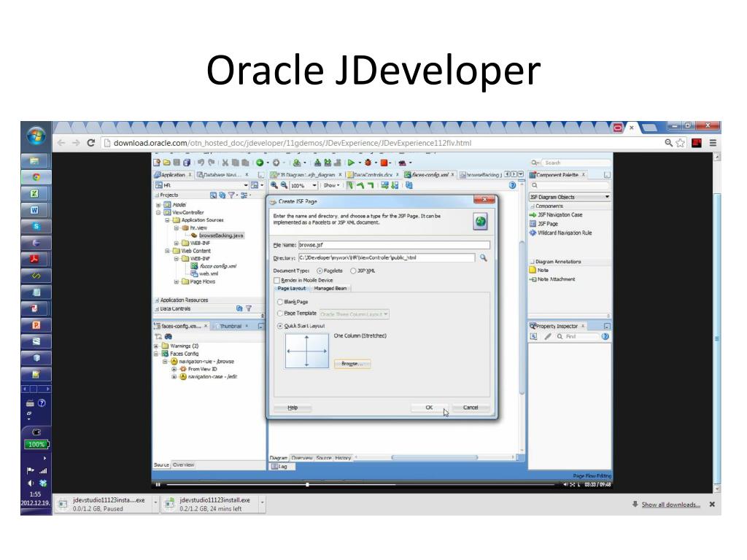
Task: Click the Note palette item
Action: [539, 270]
